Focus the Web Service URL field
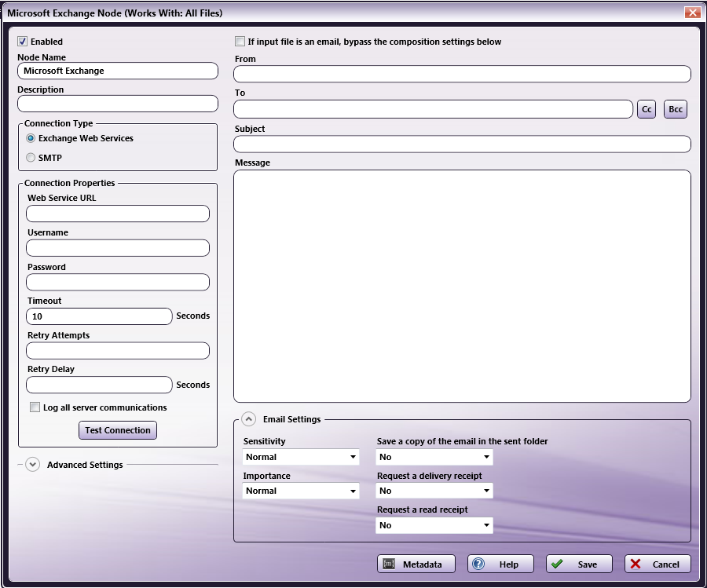Image resolution: width=707 pixels, height=588 pixels. [118, 214]
